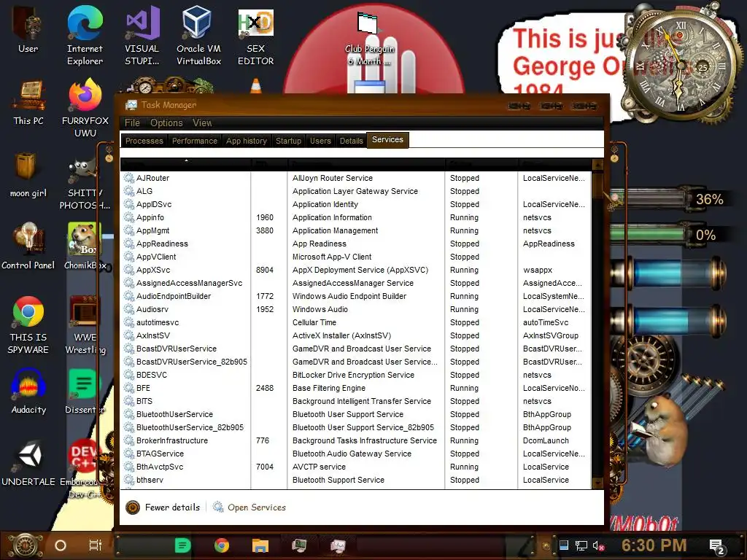Select the Audiosrv service row
The width and height of the screenshot is (747, 560).
click(355, 309)
